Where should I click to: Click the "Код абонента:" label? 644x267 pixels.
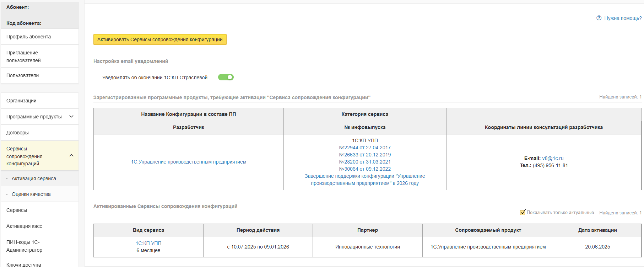[x=24, y=23]
